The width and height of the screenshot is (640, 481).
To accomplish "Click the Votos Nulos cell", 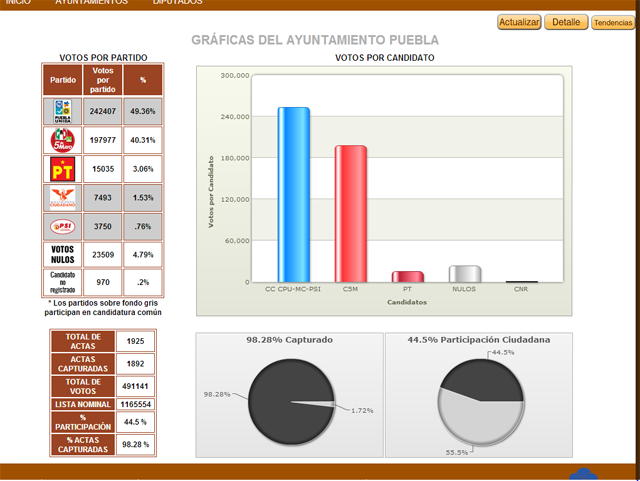I will click(x=62, y=254).
